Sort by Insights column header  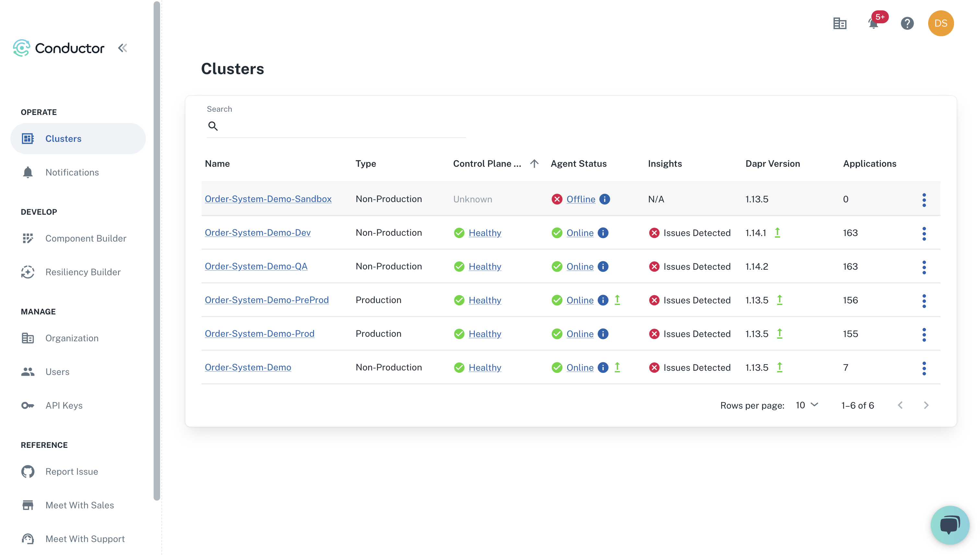coord(665,164)
